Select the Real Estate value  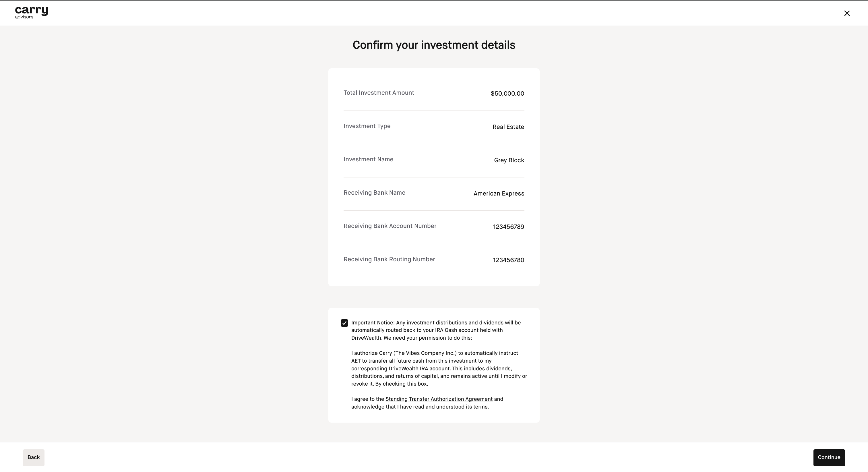(x=508, y=127)
